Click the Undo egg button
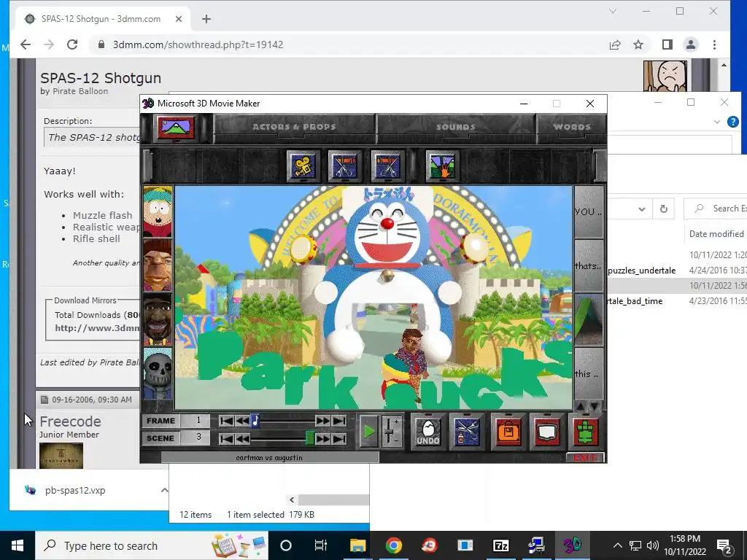 tap(427, 432)
